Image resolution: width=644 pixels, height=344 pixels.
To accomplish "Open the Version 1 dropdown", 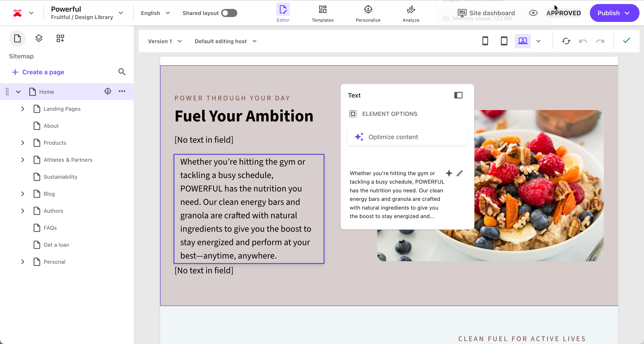I will click(x=165, y=41).
